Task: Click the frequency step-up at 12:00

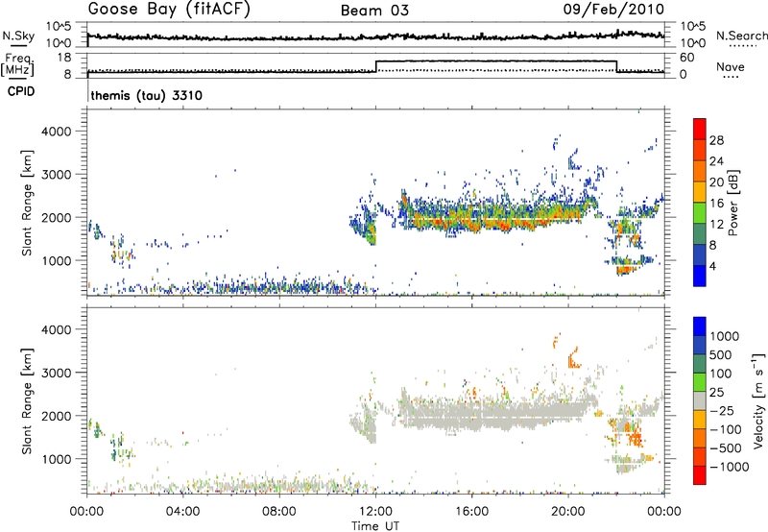Action: pos(376,66)
